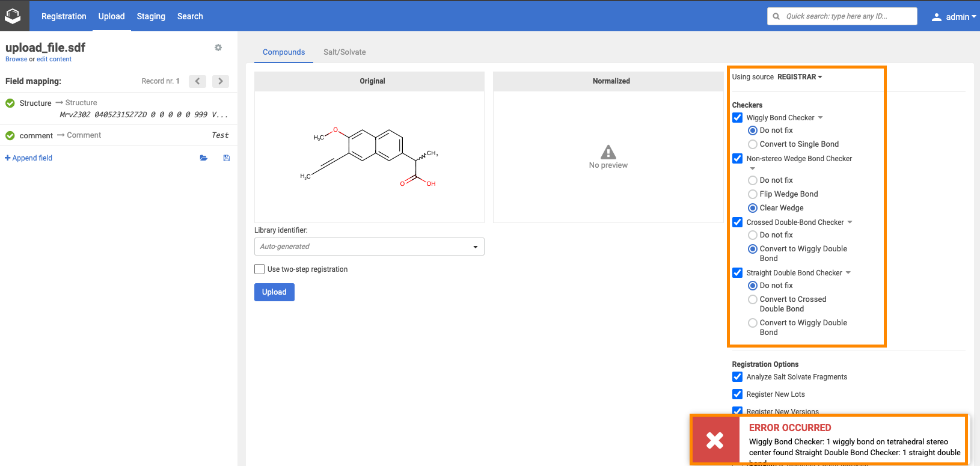Expand Crossed Double-Bond Checker options arrow
This screenshot has width=980, height=466.
(850, 222)
